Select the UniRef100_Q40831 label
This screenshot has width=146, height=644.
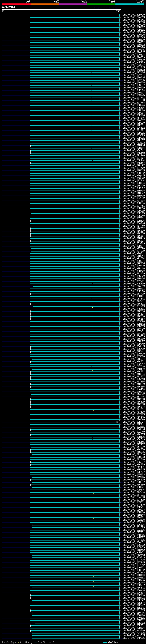(x=134, y=618)
